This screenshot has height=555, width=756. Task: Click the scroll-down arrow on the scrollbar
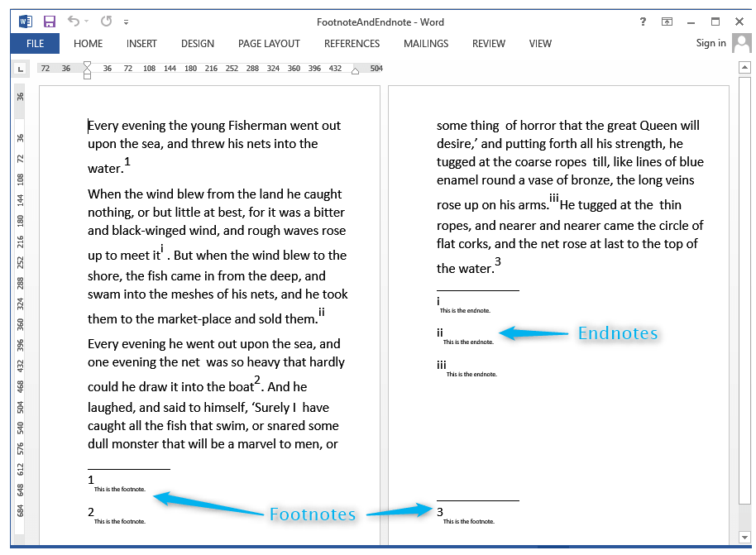743,537
